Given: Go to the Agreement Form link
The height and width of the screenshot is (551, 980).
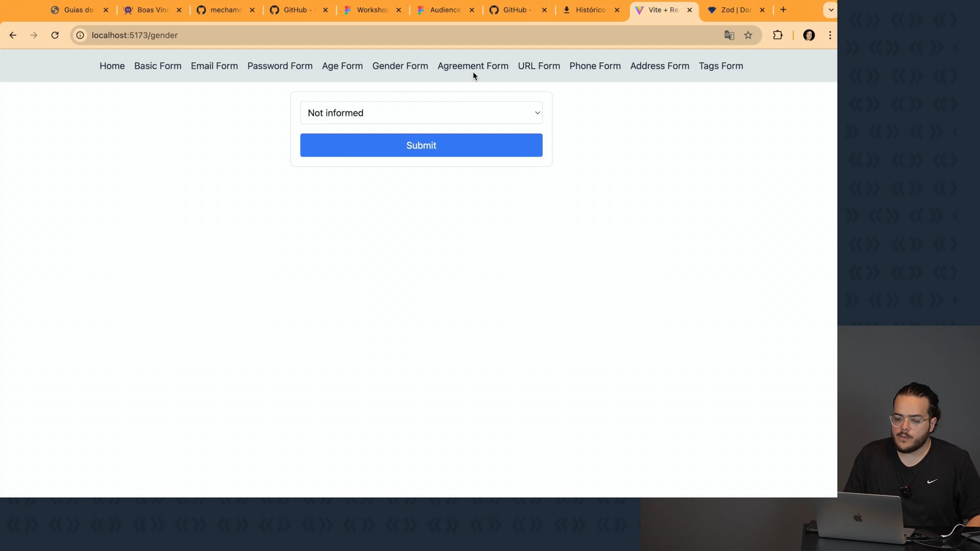Looking at the screenshot, I should tap(473, 66).
